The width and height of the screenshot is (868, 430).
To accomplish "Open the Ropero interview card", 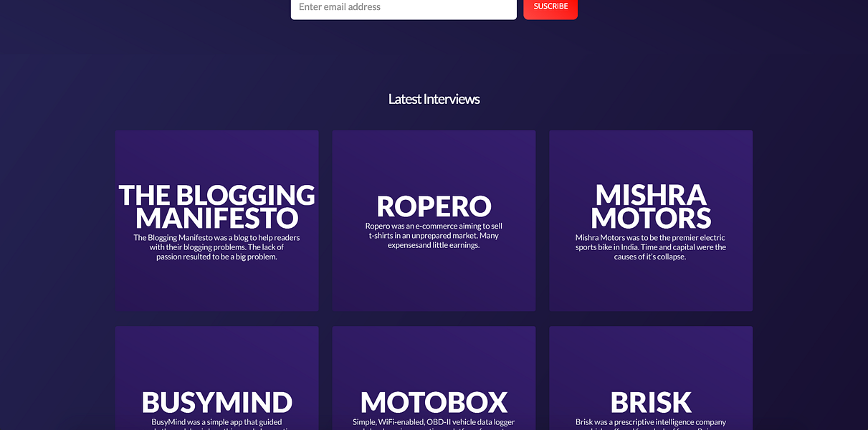I will pos(434,221).
